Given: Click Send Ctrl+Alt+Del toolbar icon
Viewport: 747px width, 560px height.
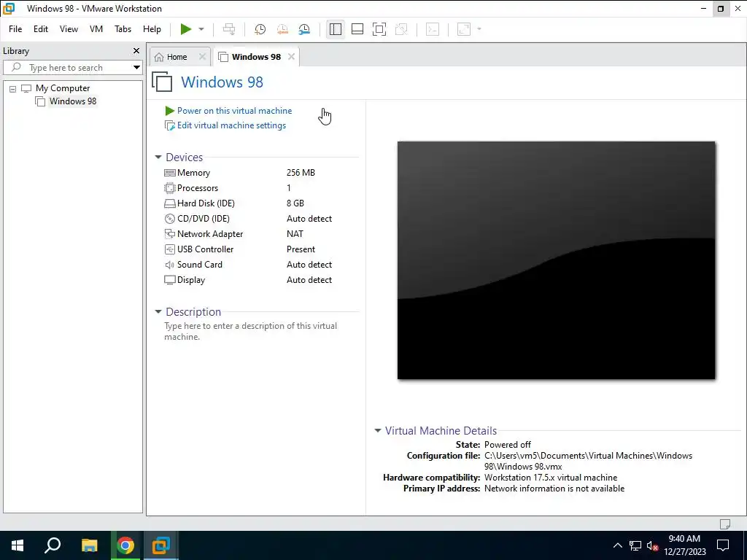Looking at the screenshot, I should (x=228, y=29).
